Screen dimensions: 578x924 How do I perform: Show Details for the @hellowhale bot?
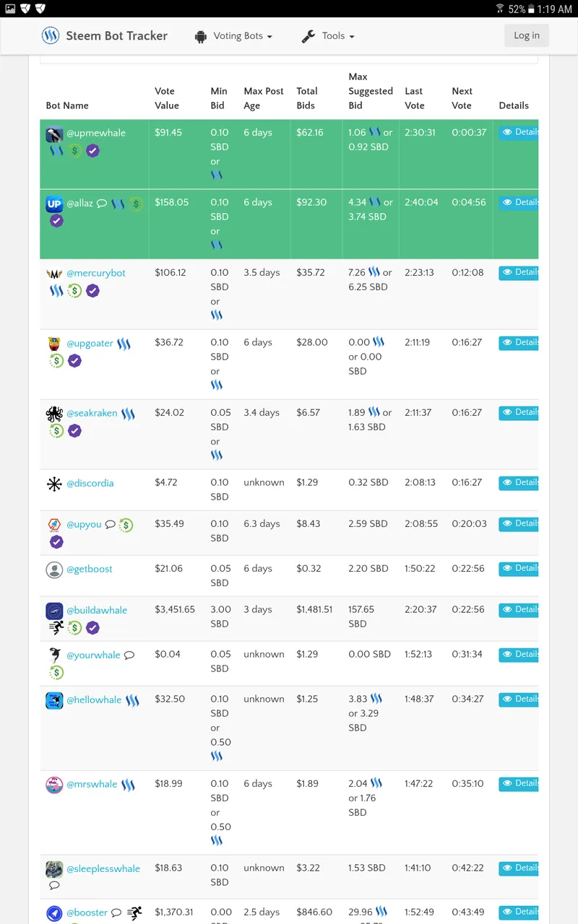(x=519, y=699)
